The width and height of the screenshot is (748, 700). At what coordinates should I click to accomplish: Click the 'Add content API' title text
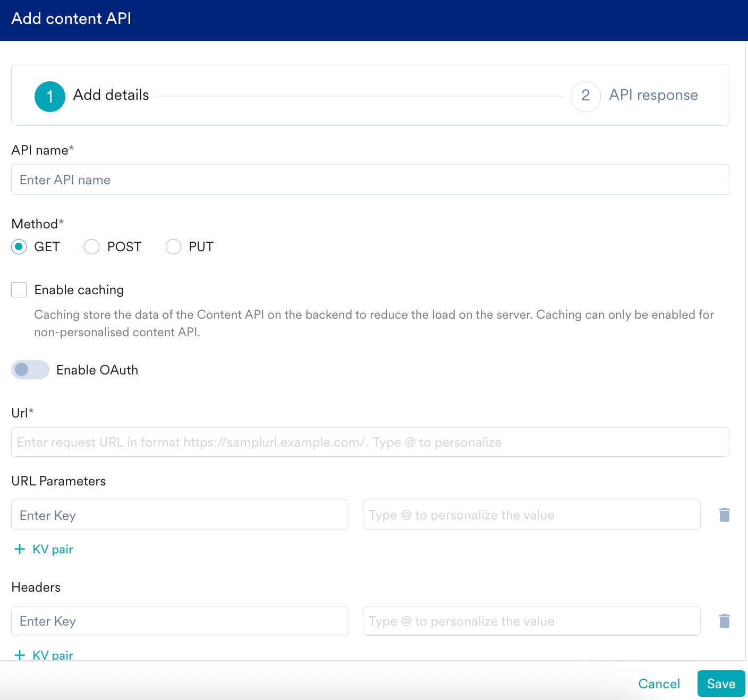click(x=71, y=19)
